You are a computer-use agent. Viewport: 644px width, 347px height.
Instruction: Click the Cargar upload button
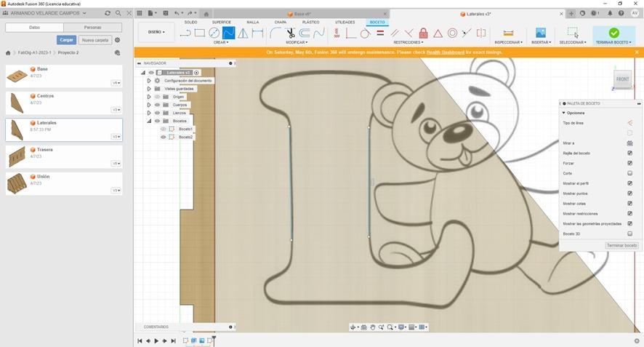coord(66,40)
